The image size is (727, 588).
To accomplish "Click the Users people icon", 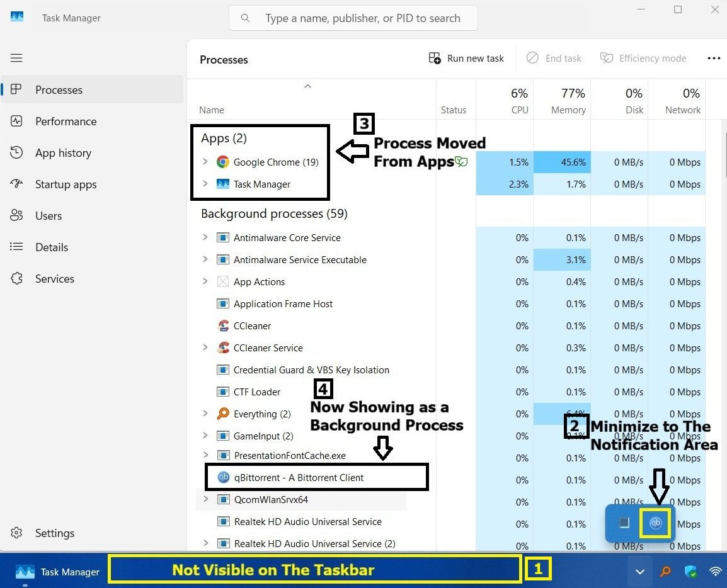I will [x=16, y=215].
